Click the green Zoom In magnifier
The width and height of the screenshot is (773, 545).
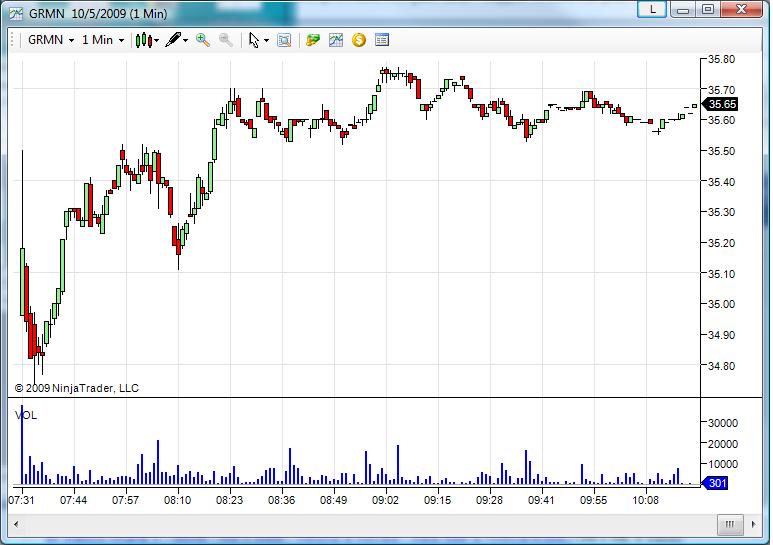click(x=203, y=40)
